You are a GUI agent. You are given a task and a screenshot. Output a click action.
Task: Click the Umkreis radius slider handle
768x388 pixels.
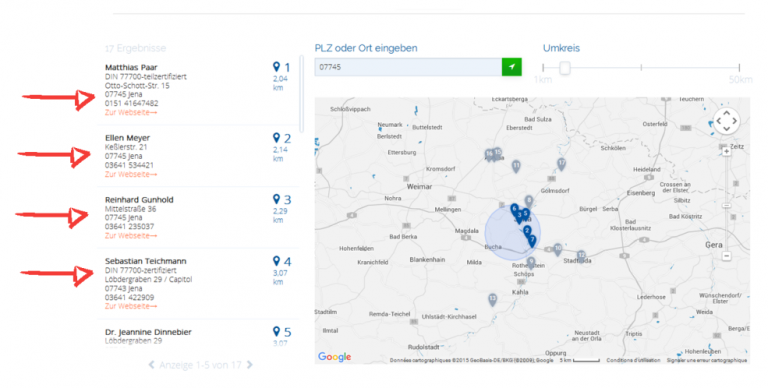point(565,68)
